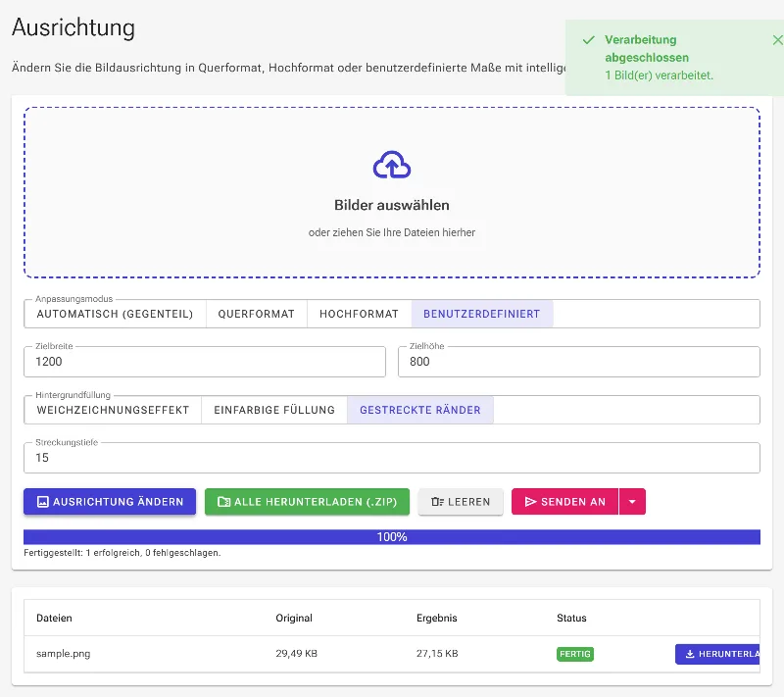Click the Zielhöhe input field
This screenshot has width=784, height=697.
tap(579, 362)
